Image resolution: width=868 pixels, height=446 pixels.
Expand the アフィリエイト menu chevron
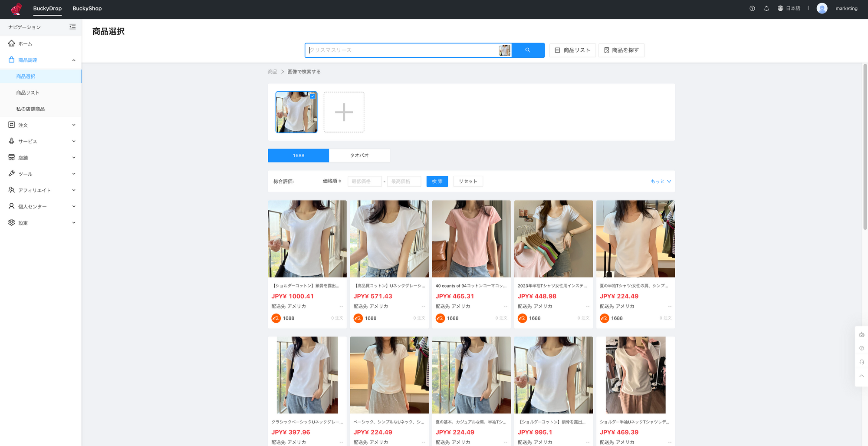[x=74, y=190]
